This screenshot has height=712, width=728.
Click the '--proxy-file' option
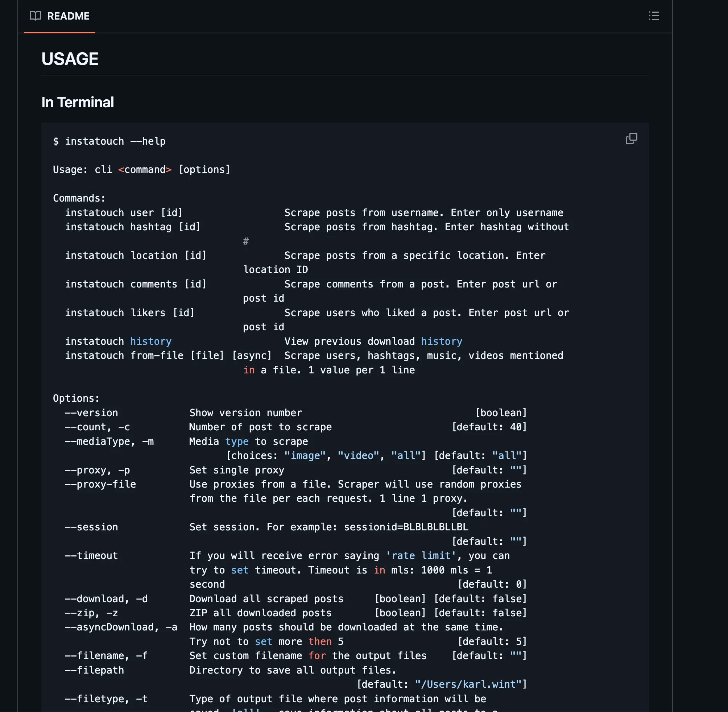pos(100,484)
